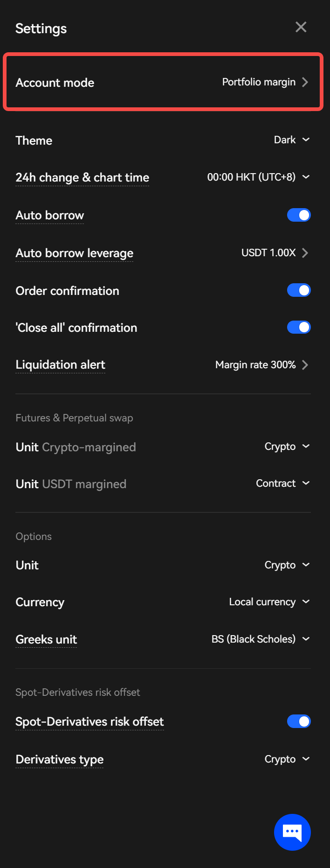Turn off 'Close all' confirmation toggle
The height and width of the screenshot is (868, 330).
(x=299, y=327)
